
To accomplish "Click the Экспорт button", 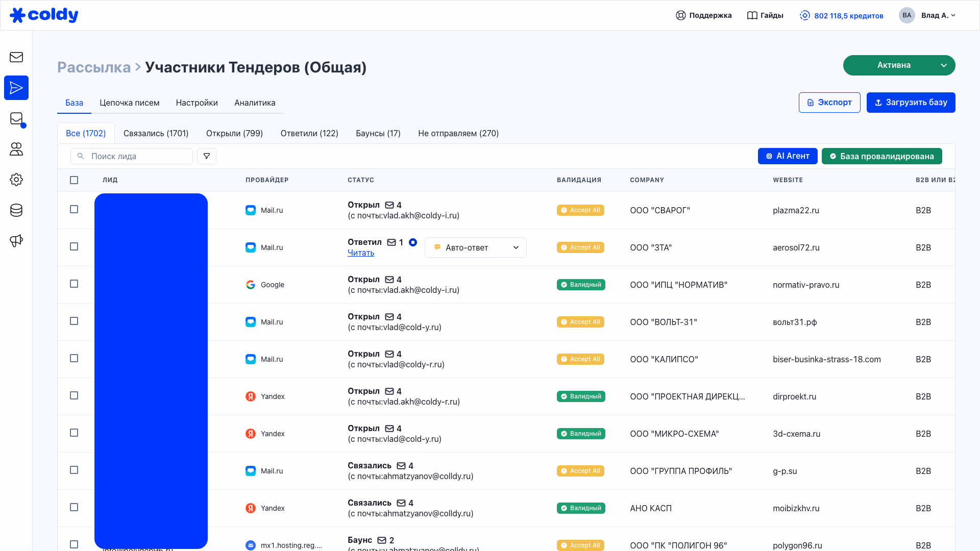I will [829, 103].
